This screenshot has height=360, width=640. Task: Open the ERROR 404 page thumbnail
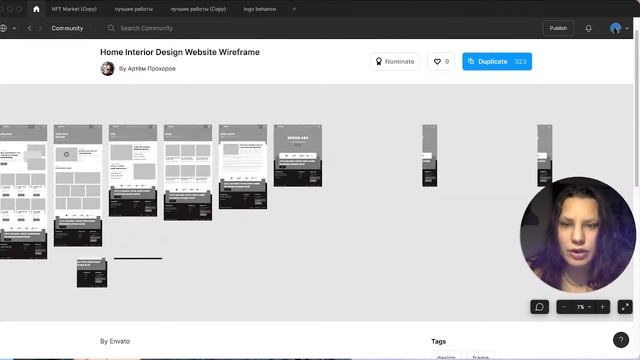(298, 156)
